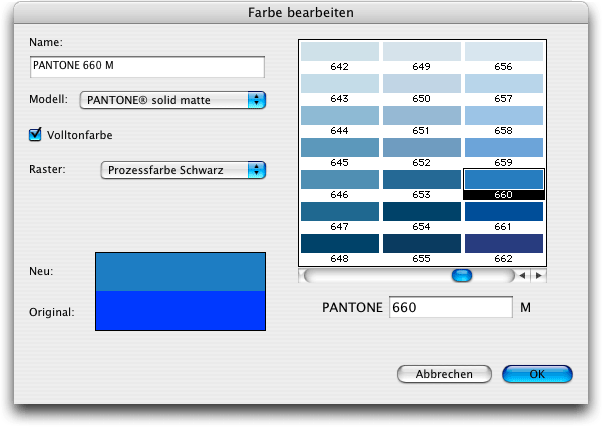Click the Name field containing PANTONE 660 M
The width and height of the screenshot is (602, 427).
[147, 66]
